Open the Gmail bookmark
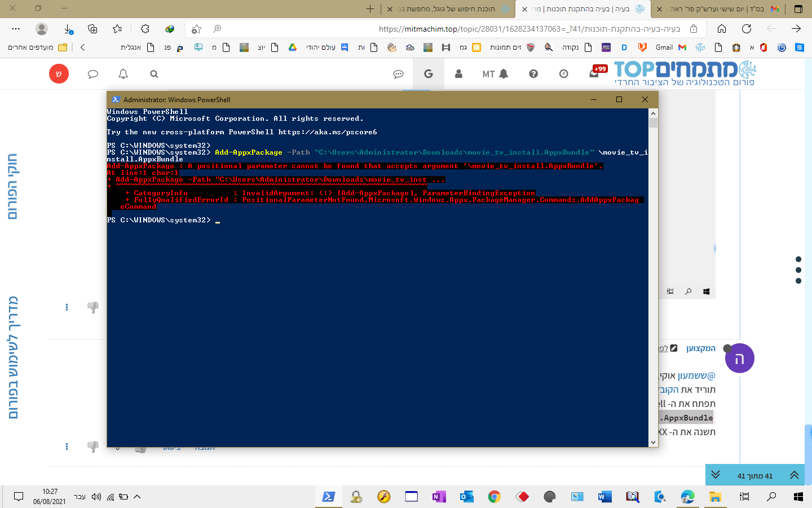 click(670, 47)
